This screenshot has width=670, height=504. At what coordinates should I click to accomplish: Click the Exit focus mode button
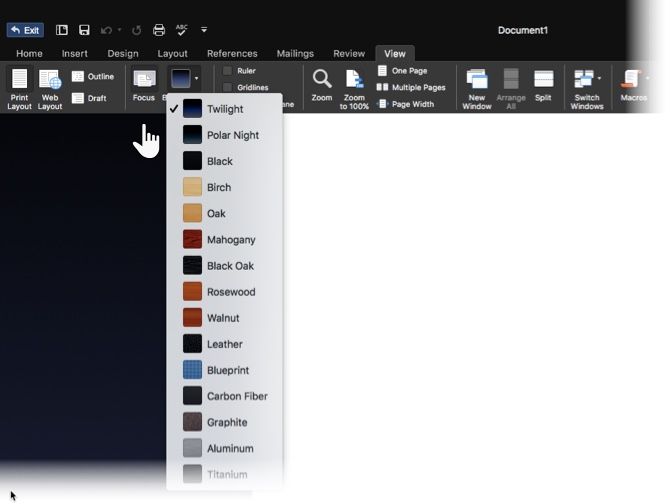click(25, 30)
